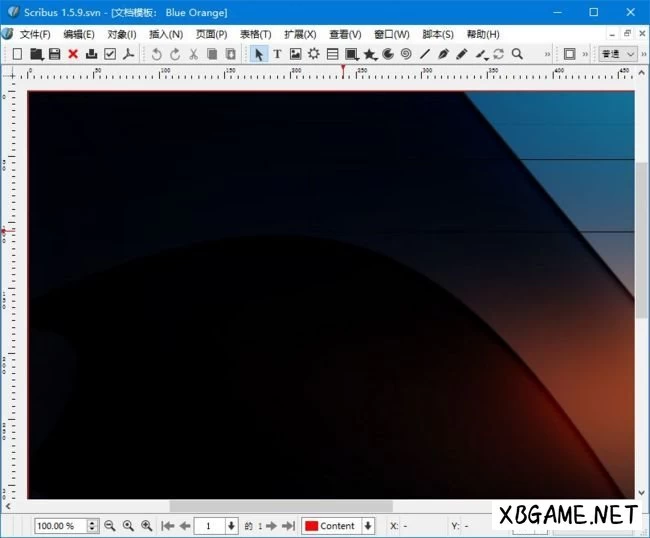
Task: Click the scroll left arrow
Action: [8, 506]
